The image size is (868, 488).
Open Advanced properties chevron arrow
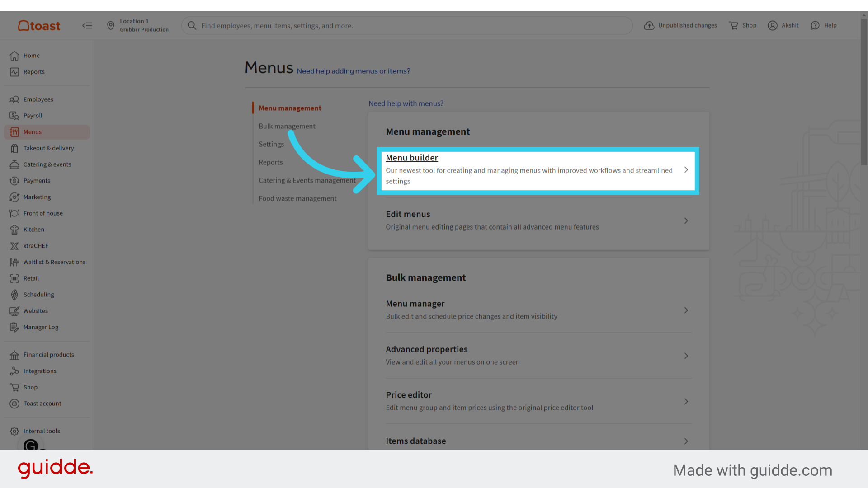(686, 356)
